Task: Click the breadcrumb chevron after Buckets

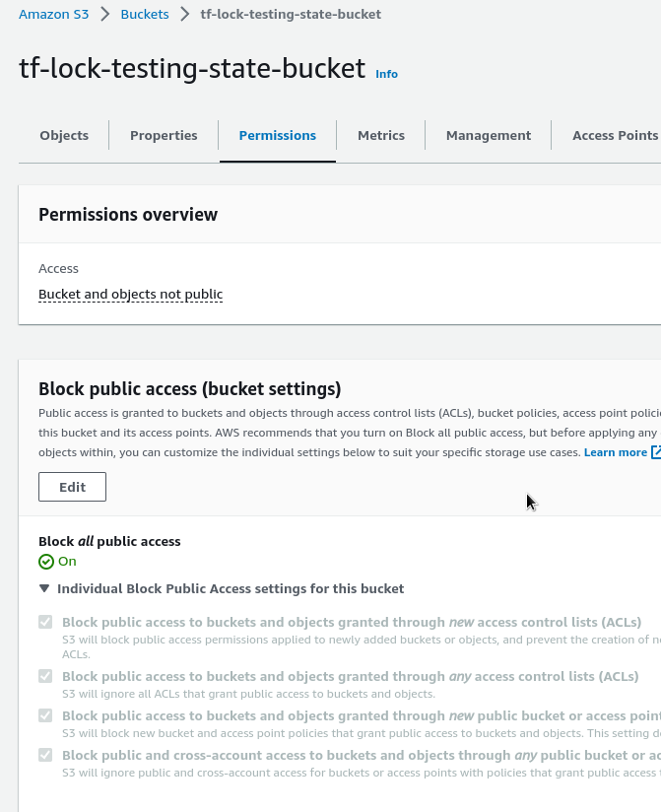Action: 184,15
